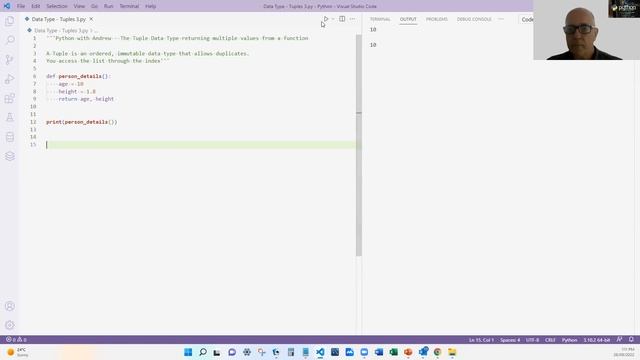This screenshot has height=360, width=640.
Task: Select the 3.10.2 64-bit interpreter
Action: [x=597, y=340]
